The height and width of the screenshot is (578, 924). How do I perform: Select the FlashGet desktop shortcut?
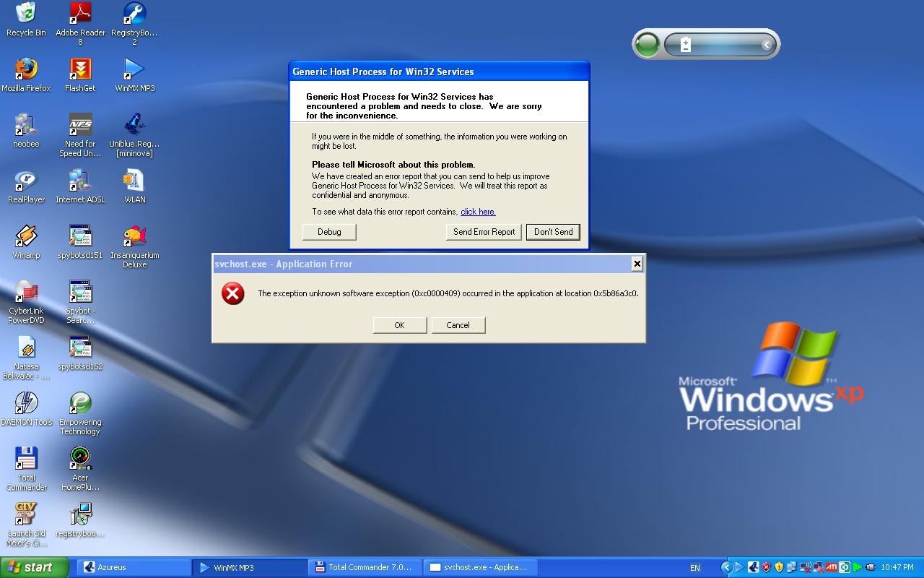pos(80,75)
